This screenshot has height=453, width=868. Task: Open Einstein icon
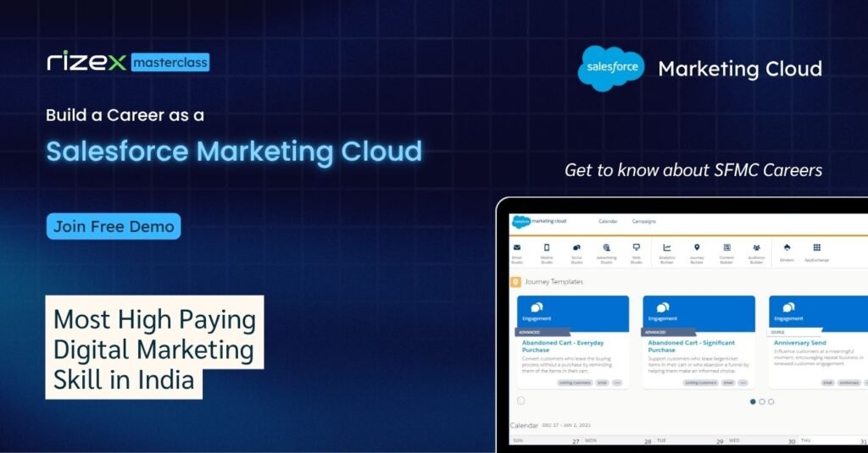coord(787,248)
